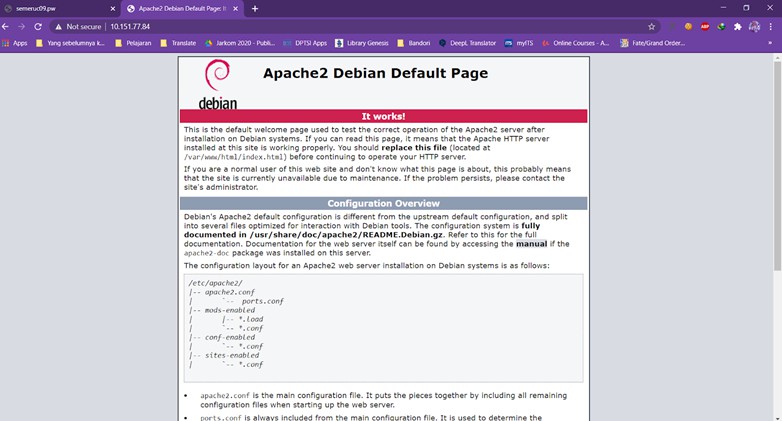Click the forward navigation arrow
782x421 pixels.
click(21, 26)
